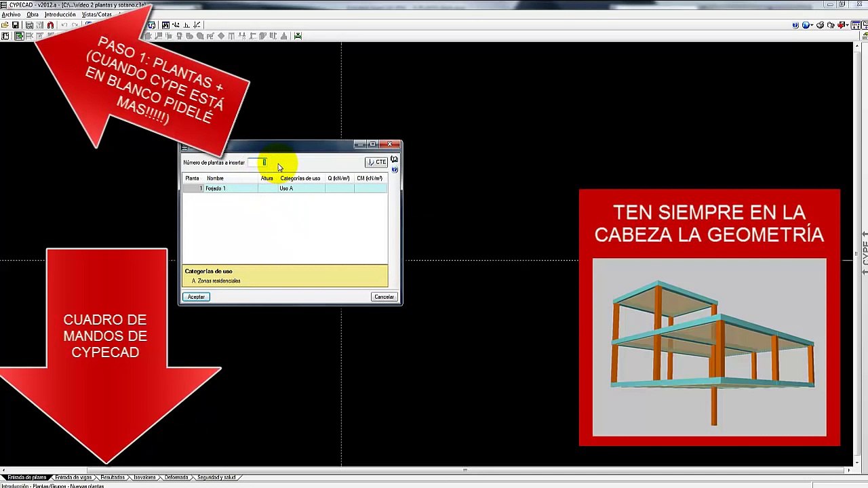The height and width of the screenshot is (488, 868).
Task: Click the Q (kN/m²) cell of Forjado 1
Action: [x=339, y=188]
